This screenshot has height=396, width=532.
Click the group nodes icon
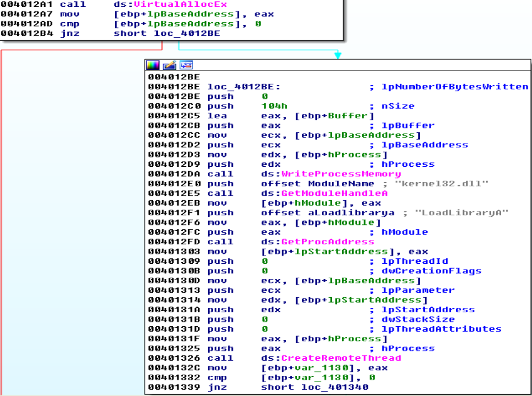(186, 65)
